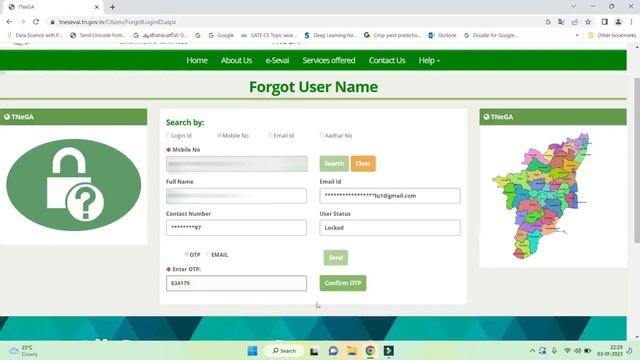Click the Full Name field
This screenshot has width=640, height=360.
[236, 196]
